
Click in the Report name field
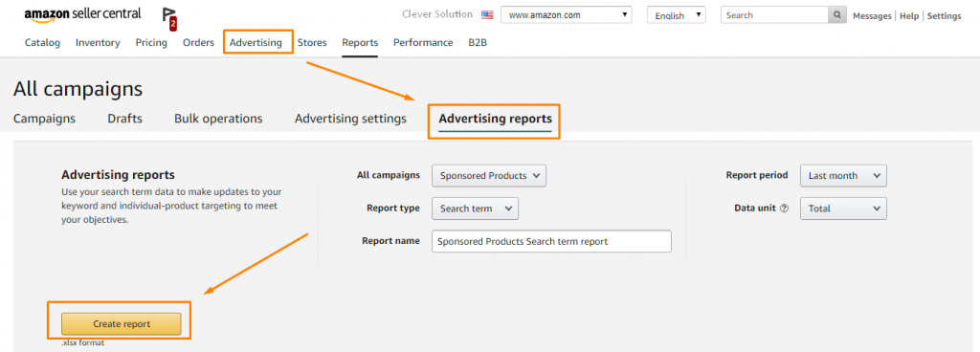pos(551,241)
